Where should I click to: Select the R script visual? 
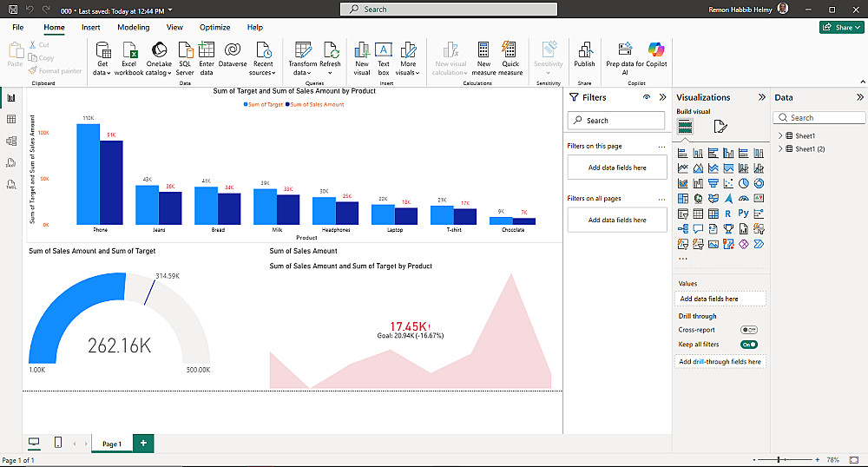click(x=728, y=214)
